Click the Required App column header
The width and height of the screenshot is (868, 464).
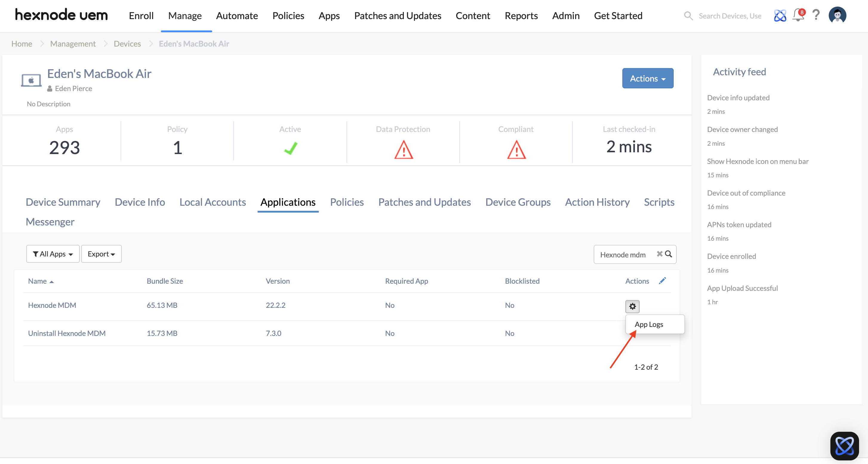[406, 281]
